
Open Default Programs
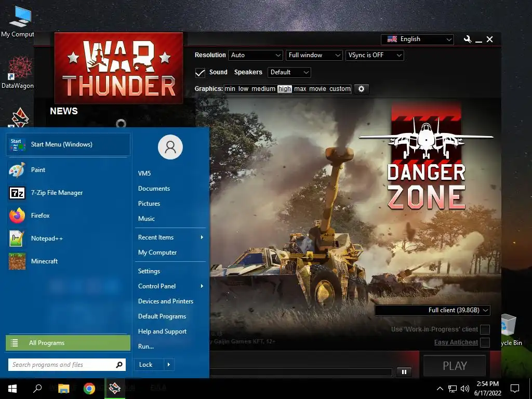pyautogui.click(x=162, y=316)
